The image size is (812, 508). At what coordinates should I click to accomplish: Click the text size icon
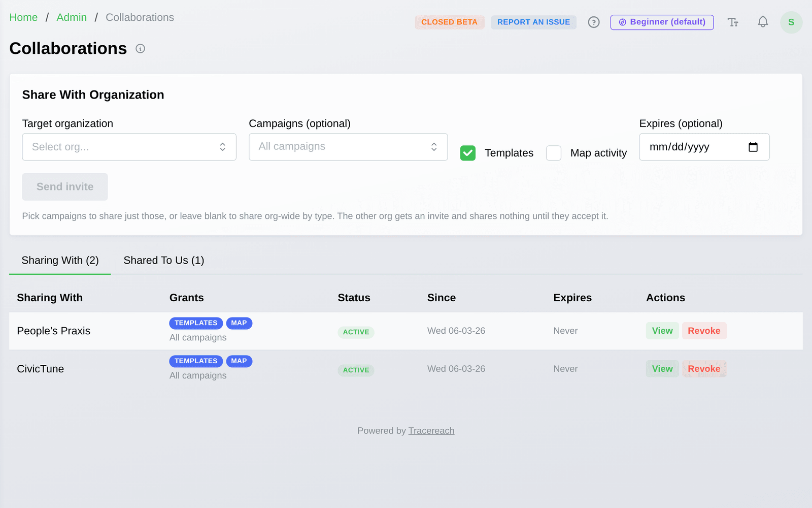[x=733, y=22]
